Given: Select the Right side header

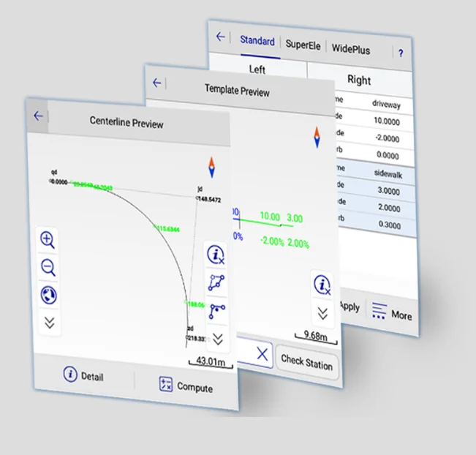Looking at the screenshot, I should click(360, 80).
